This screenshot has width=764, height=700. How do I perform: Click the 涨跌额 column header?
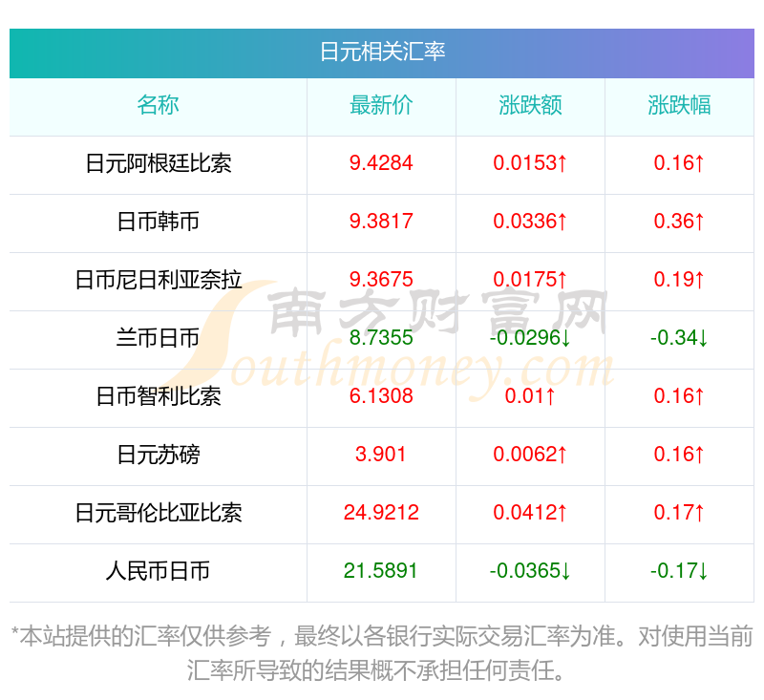pyautogui.click(x=530, y=105)
